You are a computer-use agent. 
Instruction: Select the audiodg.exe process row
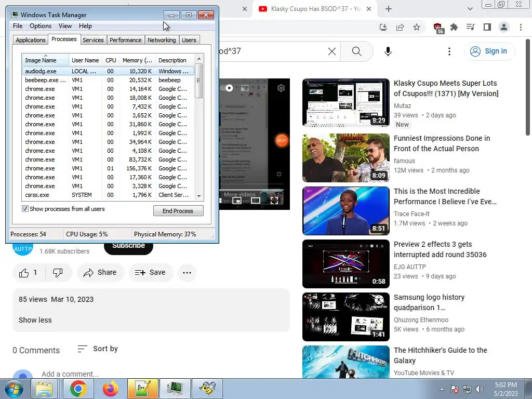pos(108,71)
